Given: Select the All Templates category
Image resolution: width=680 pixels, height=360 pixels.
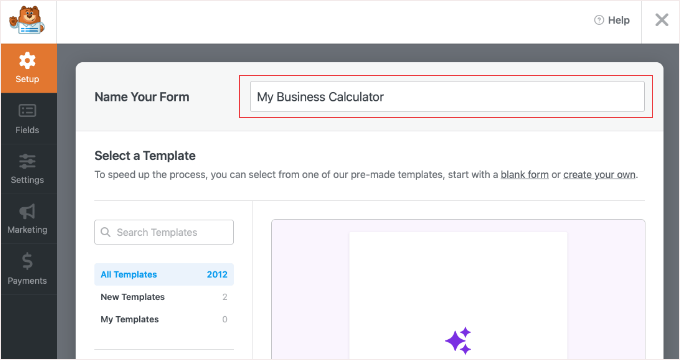Looking at the screenshot, I should point(164,274).
